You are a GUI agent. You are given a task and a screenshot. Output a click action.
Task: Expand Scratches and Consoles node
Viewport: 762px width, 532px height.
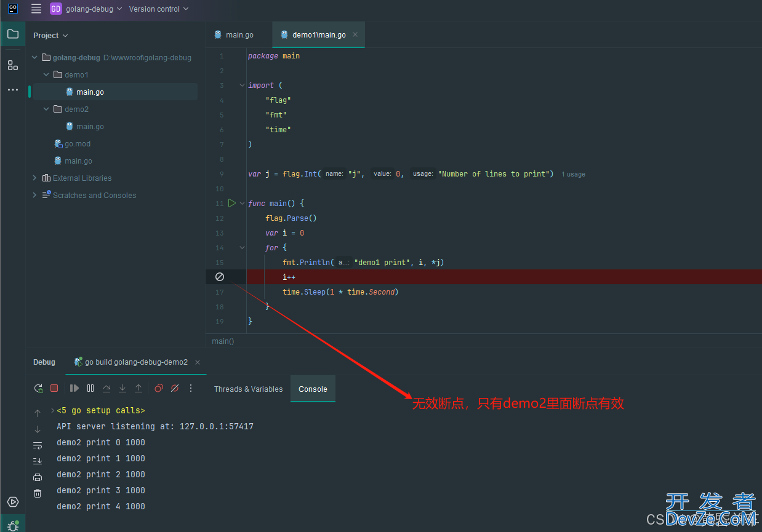point(35,195)
